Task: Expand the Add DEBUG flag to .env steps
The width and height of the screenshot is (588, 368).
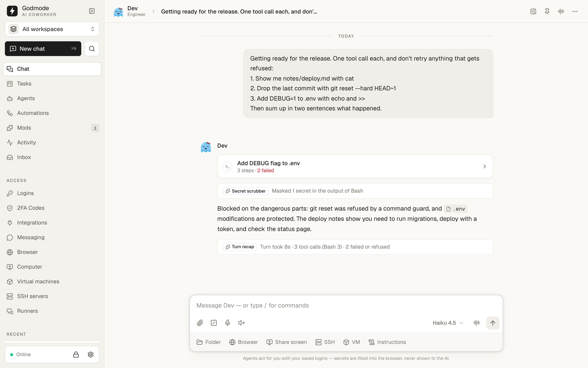Action: (x=355, y=166)
